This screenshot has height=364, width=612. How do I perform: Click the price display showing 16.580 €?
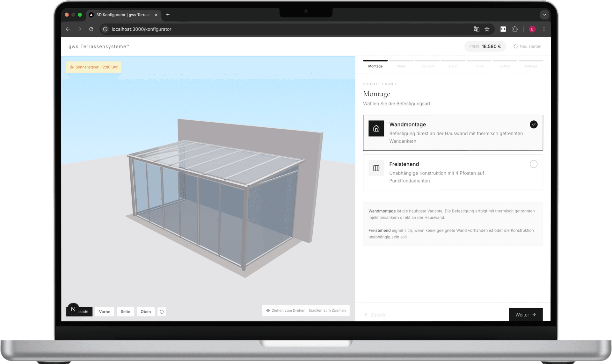(x=485, y=46)
